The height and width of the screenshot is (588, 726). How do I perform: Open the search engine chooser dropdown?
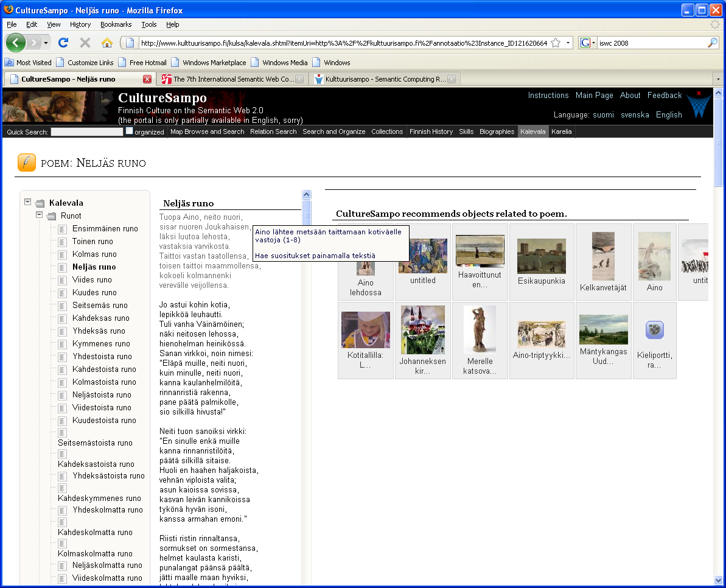(x=593, y=43)
